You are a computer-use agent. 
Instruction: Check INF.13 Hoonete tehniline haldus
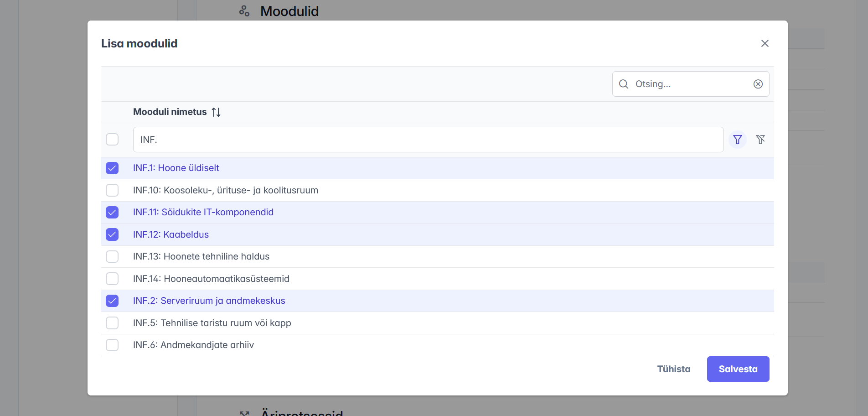coord(112,257)
